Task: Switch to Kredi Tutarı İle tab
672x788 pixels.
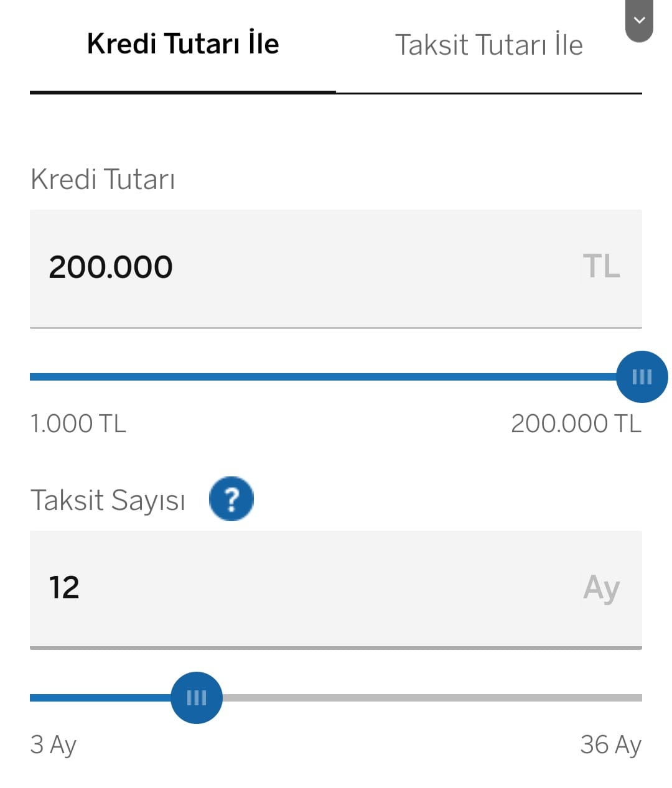Action: coord(183,45)
